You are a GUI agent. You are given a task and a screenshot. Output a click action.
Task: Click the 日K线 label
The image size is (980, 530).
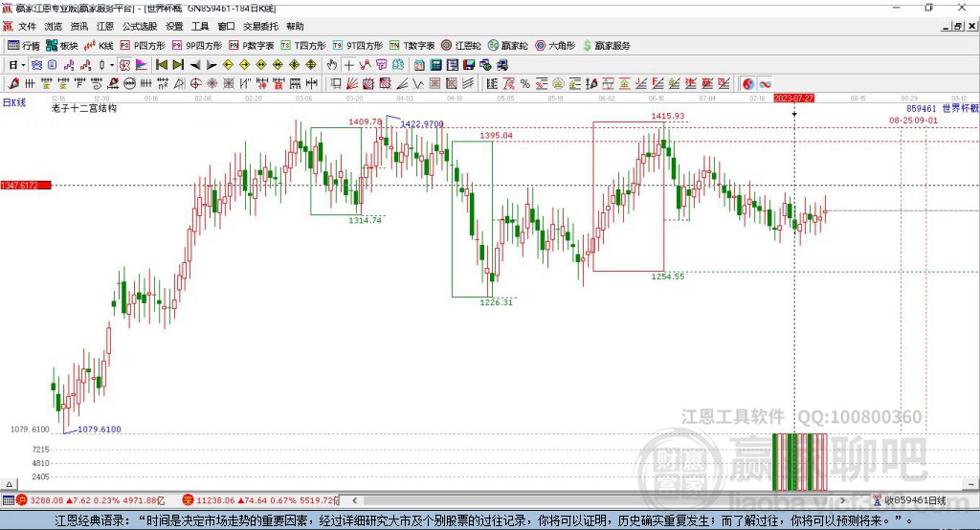pyautogui.click(x=14, y=102)
